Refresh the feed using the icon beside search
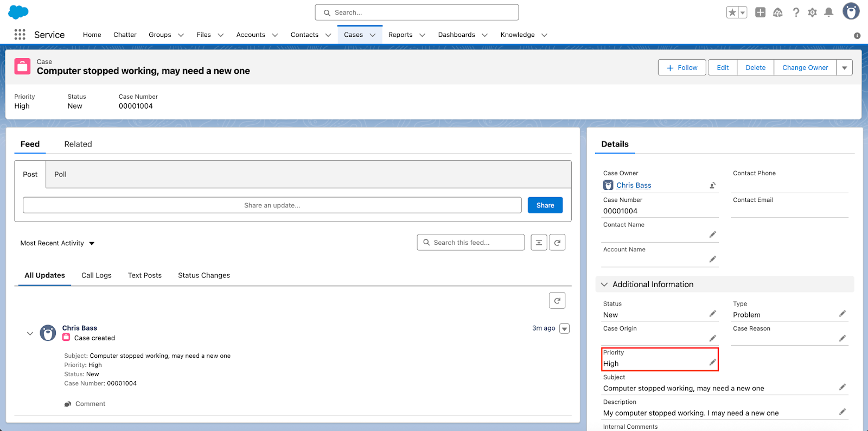This screenshot has width=868, height=431. click(x=557, y=243)
